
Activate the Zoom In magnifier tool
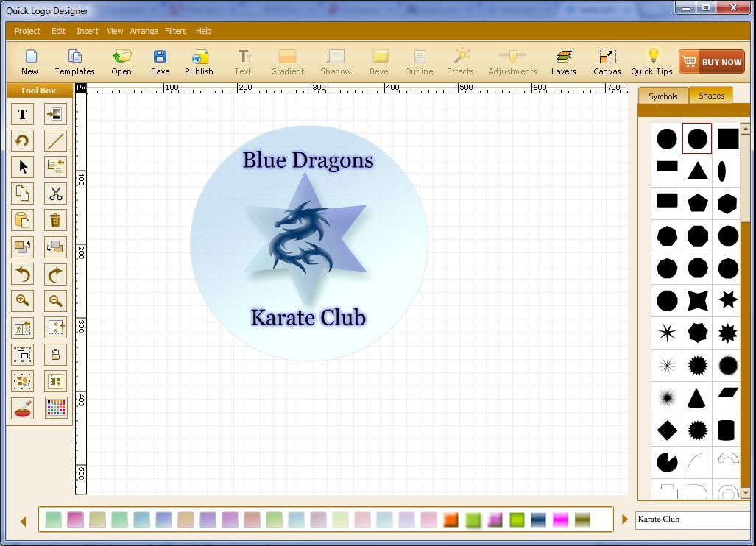point(22,300)
